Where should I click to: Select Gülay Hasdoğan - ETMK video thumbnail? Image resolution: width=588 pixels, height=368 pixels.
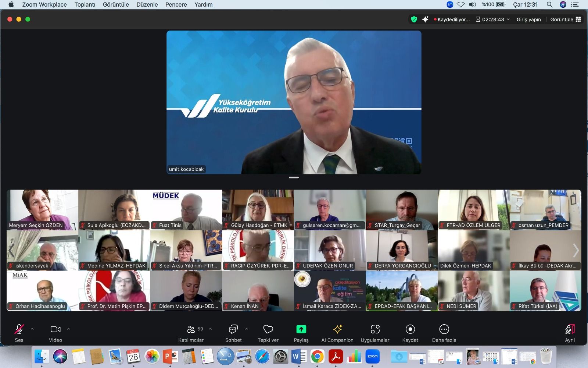click(x=258, y=210)
